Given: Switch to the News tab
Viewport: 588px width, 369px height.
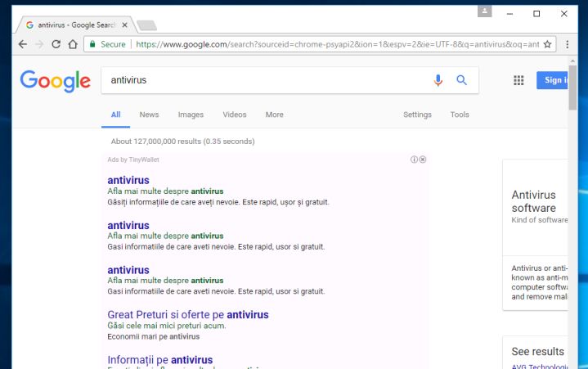Looking at the screenshot, I should [149, 115].
